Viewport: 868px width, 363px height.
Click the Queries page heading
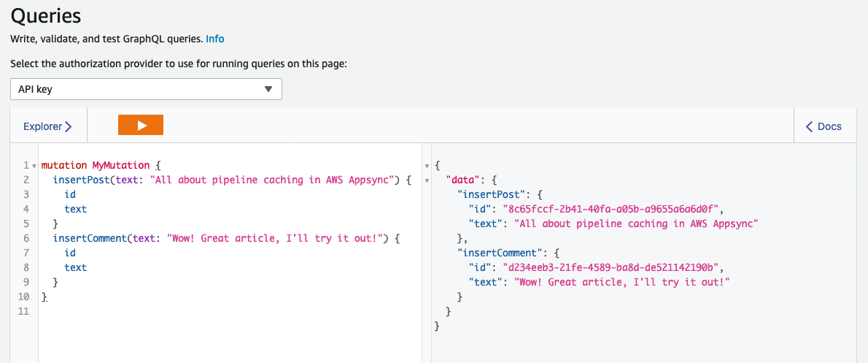(x=46, y=15)
